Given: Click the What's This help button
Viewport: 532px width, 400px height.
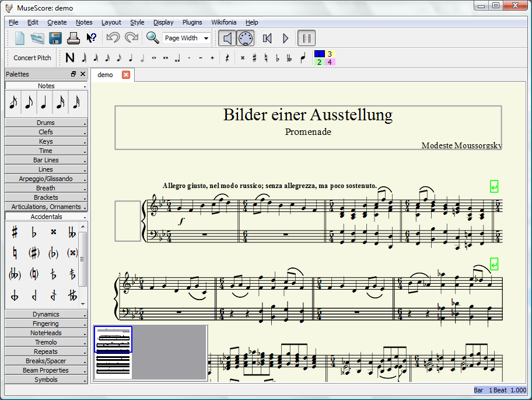Looking at the screenshot, I should (91, 37).
